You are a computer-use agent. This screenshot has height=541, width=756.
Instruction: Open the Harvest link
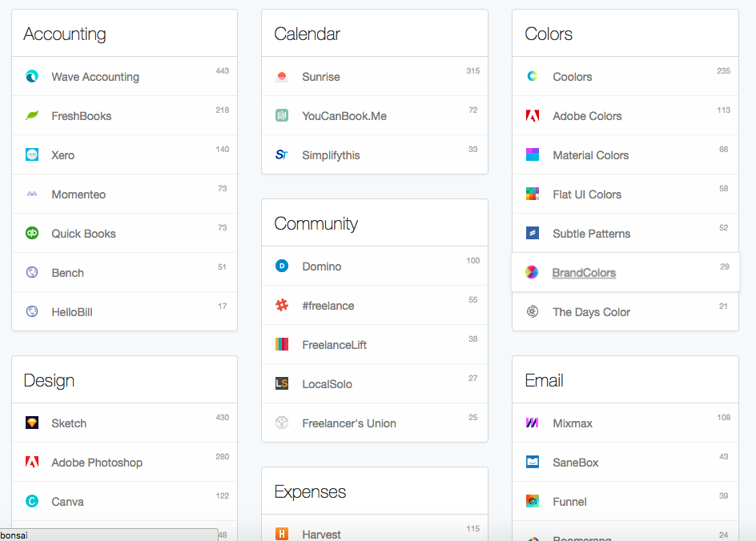[322, 535]
